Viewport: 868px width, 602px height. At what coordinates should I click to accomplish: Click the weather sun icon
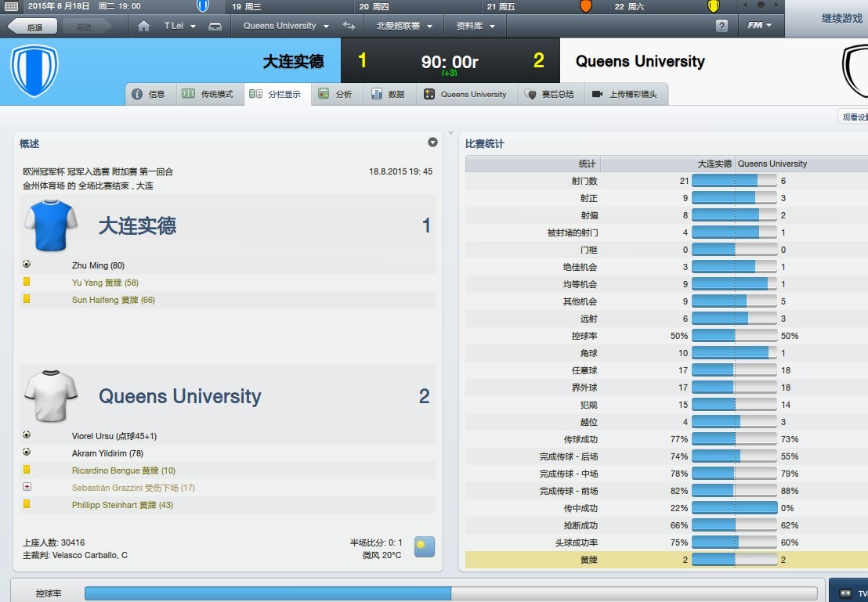pos(424,546)
